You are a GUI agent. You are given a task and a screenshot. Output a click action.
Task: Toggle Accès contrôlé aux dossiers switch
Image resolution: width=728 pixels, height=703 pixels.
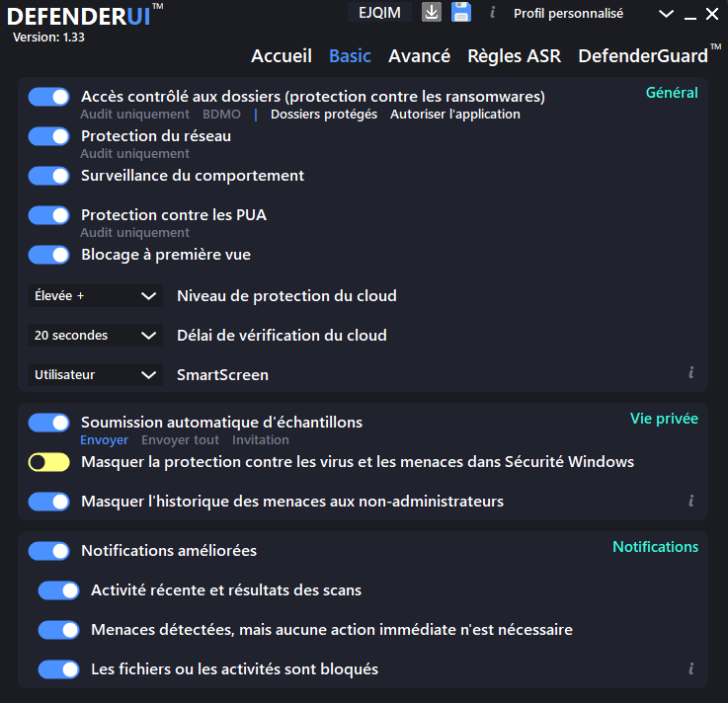[x=48, y=97]
